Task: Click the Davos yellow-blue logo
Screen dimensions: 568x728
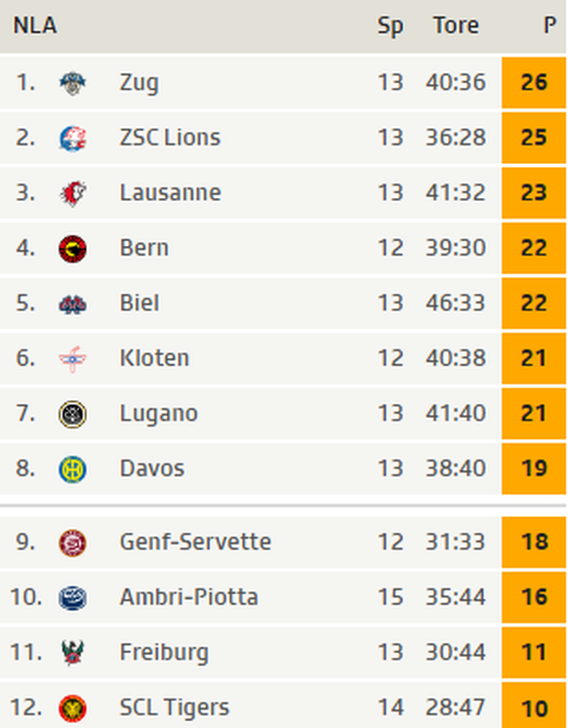Action: coord(73,469)
